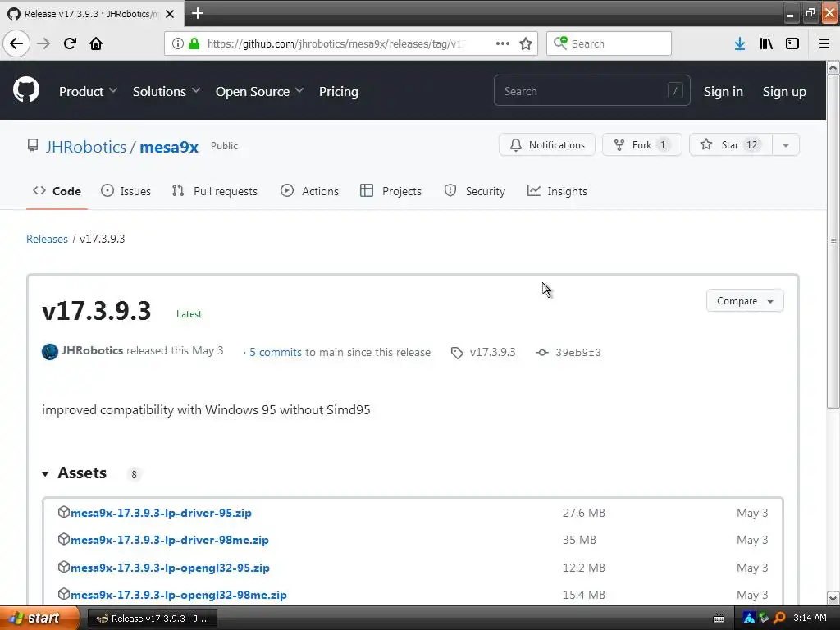Download mesa9x-17.3.9.3-lp-driver-98me.zip
This screenshot has height=630, width=840.
[169, 540]
